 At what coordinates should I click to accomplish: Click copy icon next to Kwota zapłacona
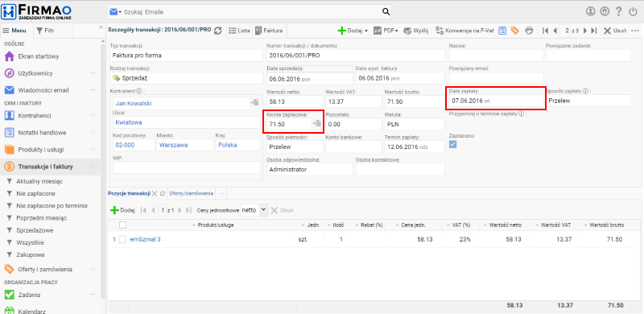click(x=316, y=123)
